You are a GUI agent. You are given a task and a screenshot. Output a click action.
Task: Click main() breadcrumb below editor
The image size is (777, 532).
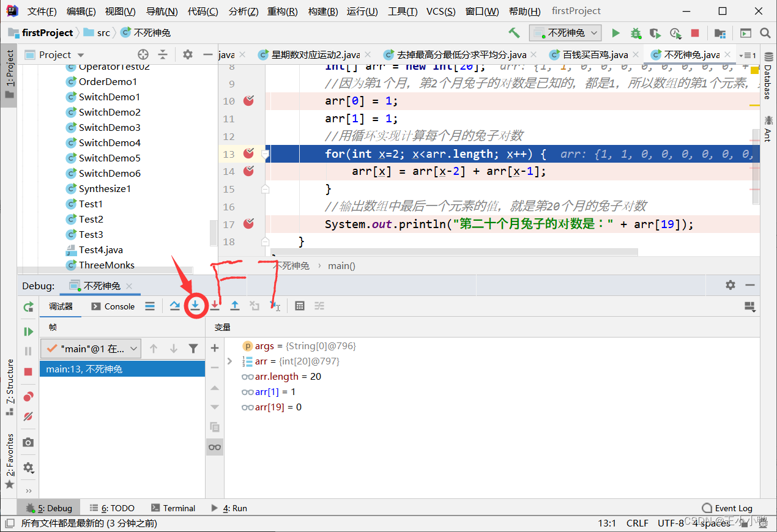click(x=341, y=265)
